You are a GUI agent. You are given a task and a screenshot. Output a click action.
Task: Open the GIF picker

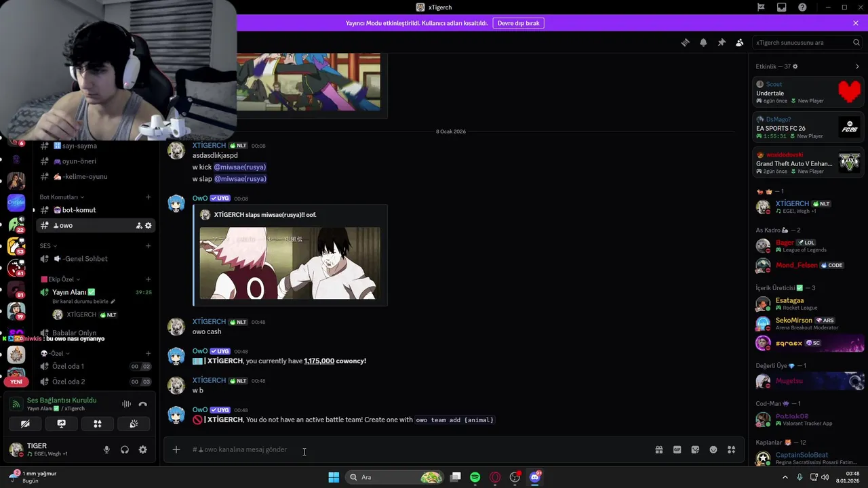[677, 449]
